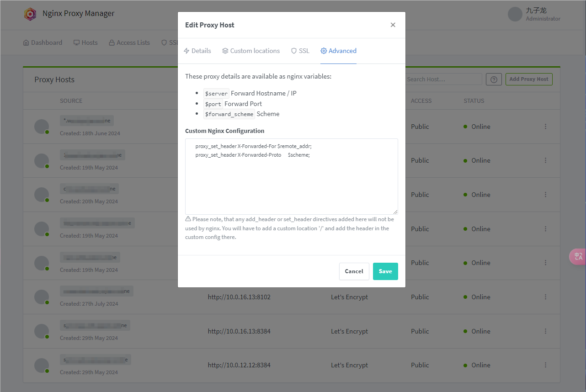The height and width of the screenshot is (392, 586).
Task: Select the SSL tab in dialog
Action: pos(300,51)
